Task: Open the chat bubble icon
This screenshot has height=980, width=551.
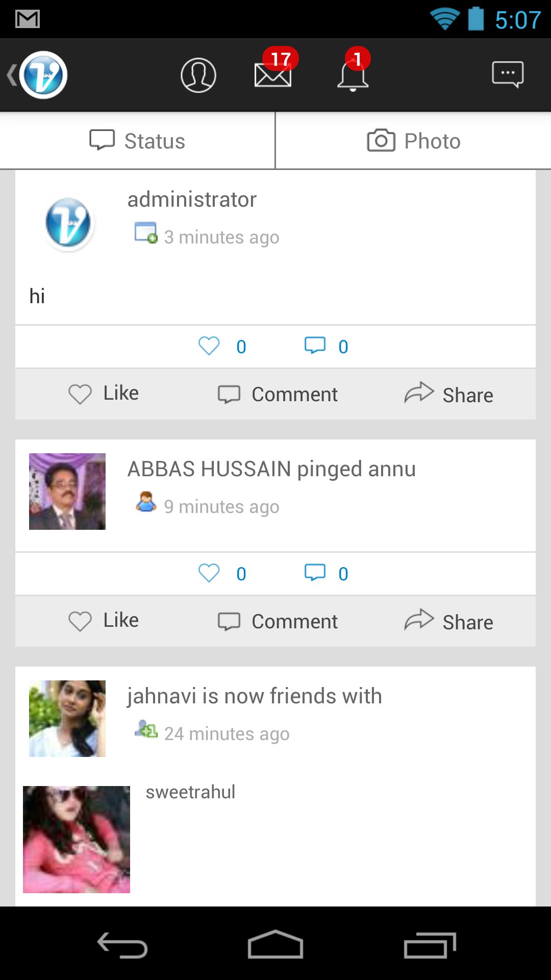Action: 507,75
